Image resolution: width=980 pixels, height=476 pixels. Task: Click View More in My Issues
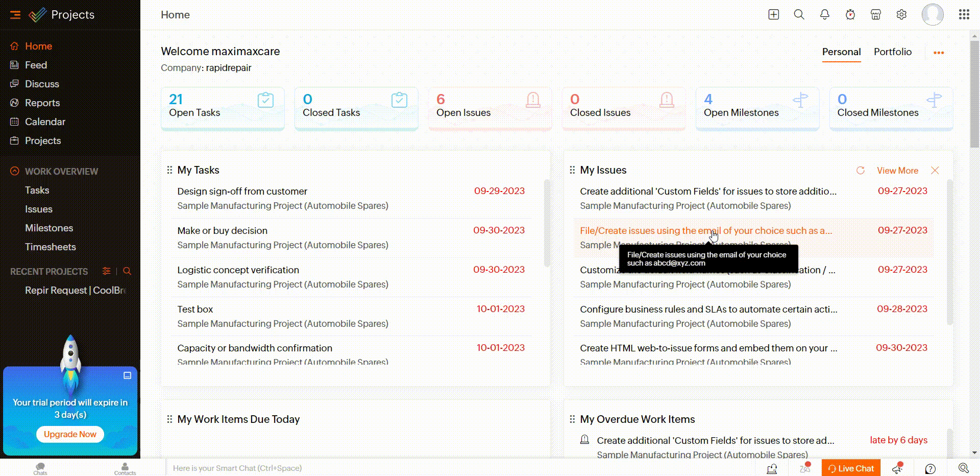[897, 171]
